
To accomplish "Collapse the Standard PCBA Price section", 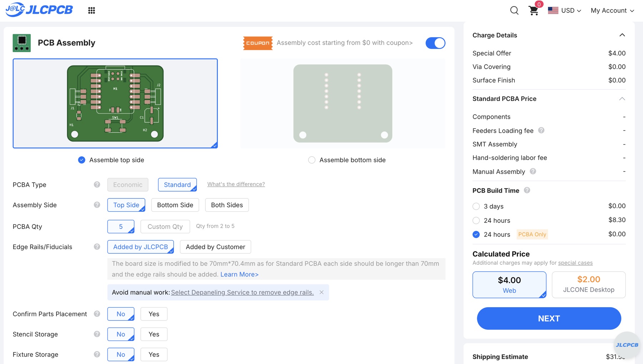I will coord(622,98).
